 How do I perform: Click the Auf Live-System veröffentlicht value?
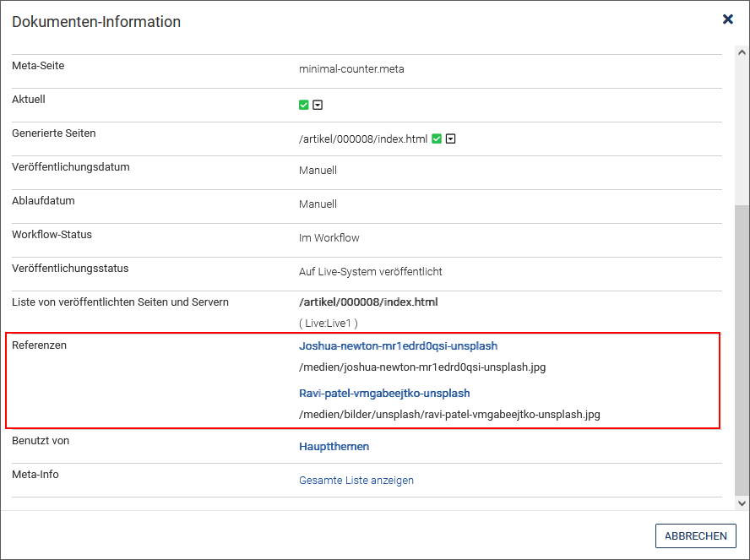tap(370, 272)
